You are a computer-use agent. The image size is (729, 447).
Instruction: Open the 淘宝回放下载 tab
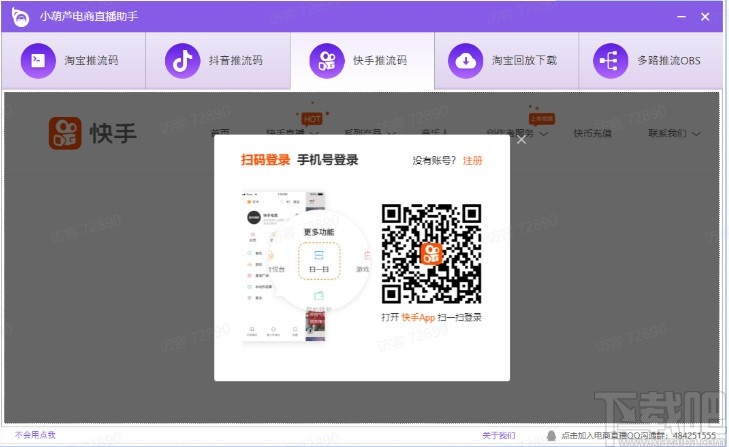tap(507, 60)
